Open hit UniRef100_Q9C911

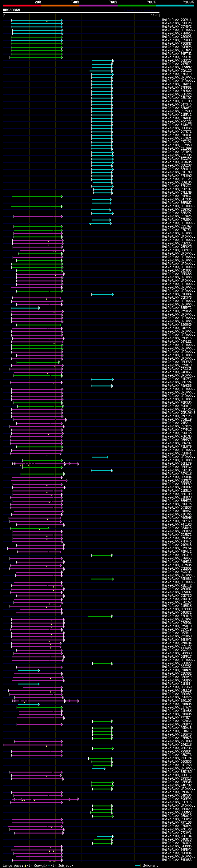point(176,20)
